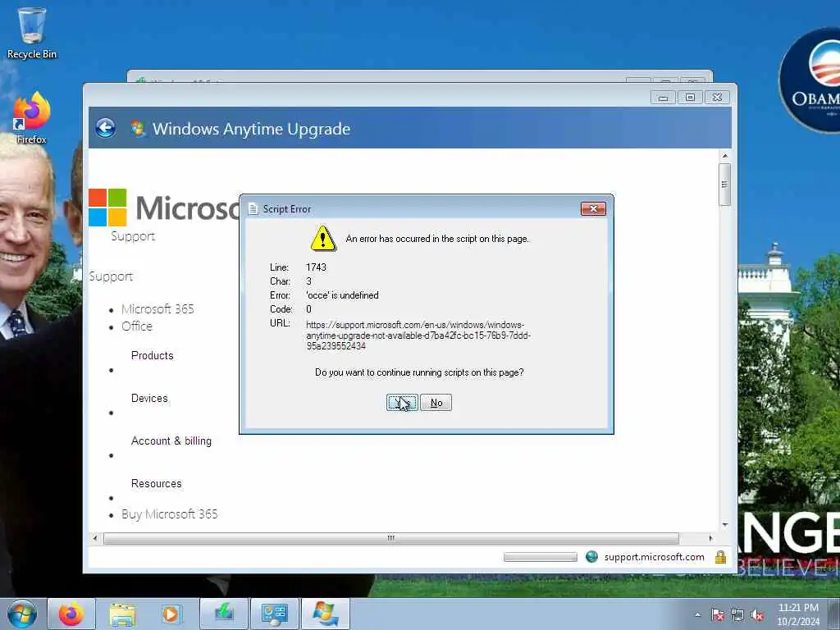Click the page loading progress bar
This screenshot has height=630, width=840.
[540, 557]
